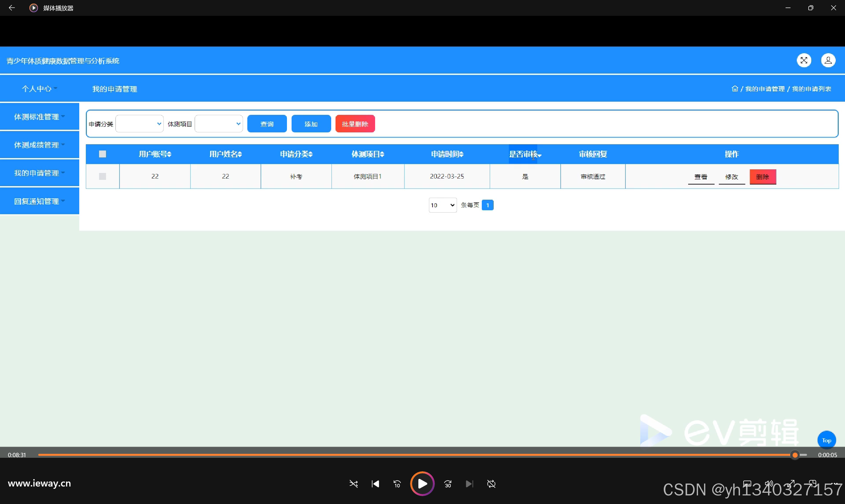Open the 体测项目 filter dropdown
This screenshot has width=845, height=504.
tap(219, 124)
